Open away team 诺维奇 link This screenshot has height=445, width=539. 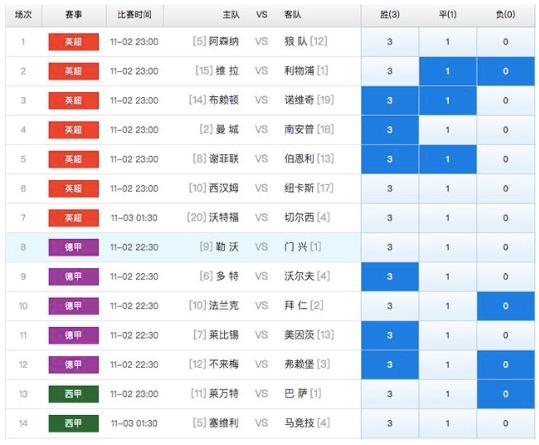(299, 100)
